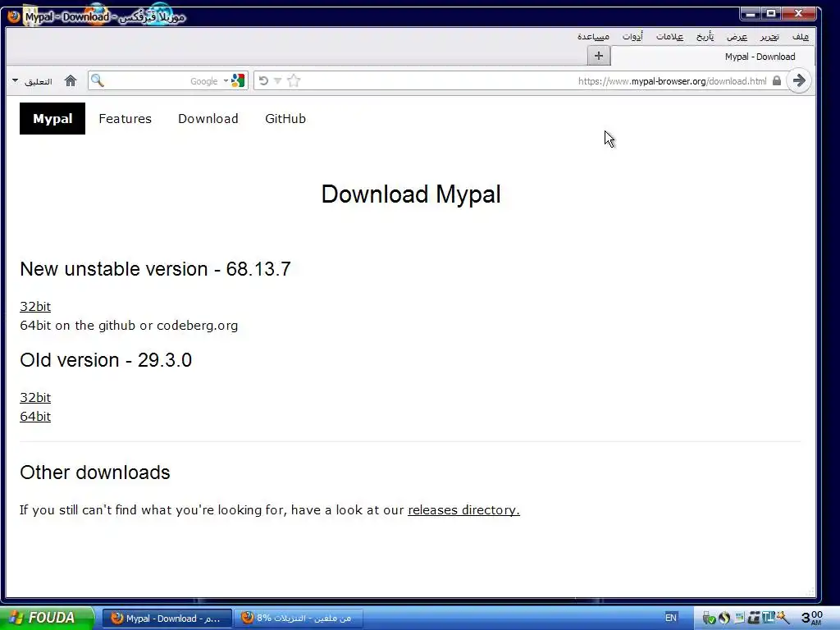Click the small document tray icon

[739, 619]
